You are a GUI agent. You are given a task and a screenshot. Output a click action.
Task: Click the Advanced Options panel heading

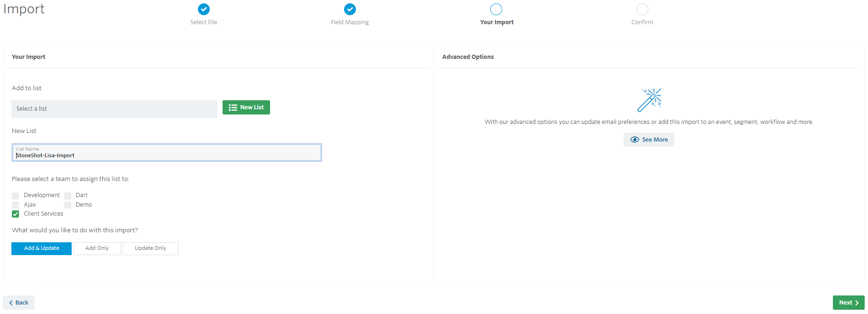[468, 57]
